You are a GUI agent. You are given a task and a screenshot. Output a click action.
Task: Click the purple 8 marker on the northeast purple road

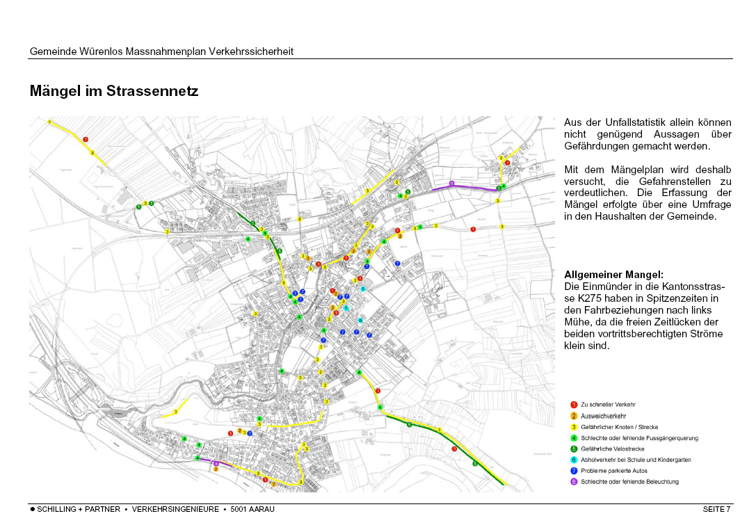point(452,184)
